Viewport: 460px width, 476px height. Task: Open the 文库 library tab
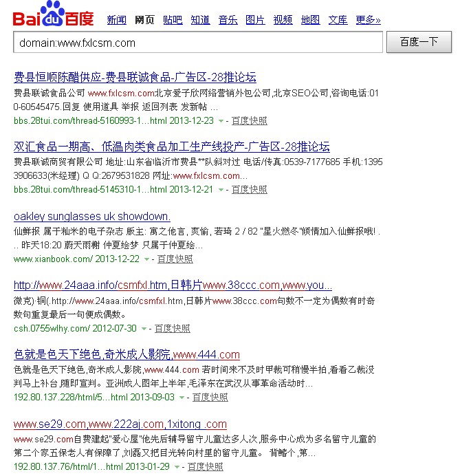tap(338, 20)
